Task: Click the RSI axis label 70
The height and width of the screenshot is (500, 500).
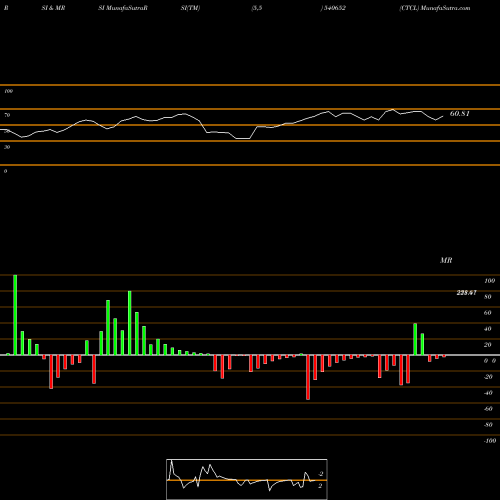Action: point(7,115)
